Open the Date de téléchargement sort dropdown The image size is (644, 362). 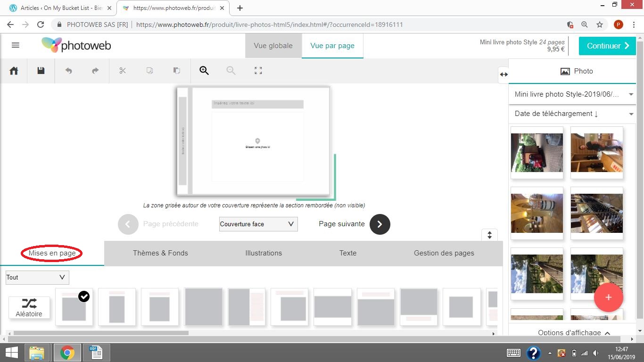[x=572, y=114]
